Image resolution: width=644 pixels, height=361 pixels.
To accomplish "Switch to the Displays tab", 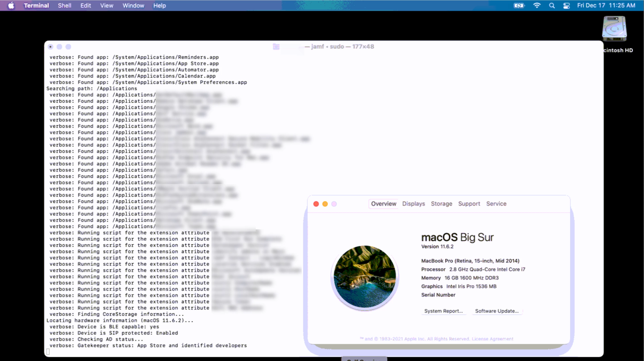I will point(414,204).
